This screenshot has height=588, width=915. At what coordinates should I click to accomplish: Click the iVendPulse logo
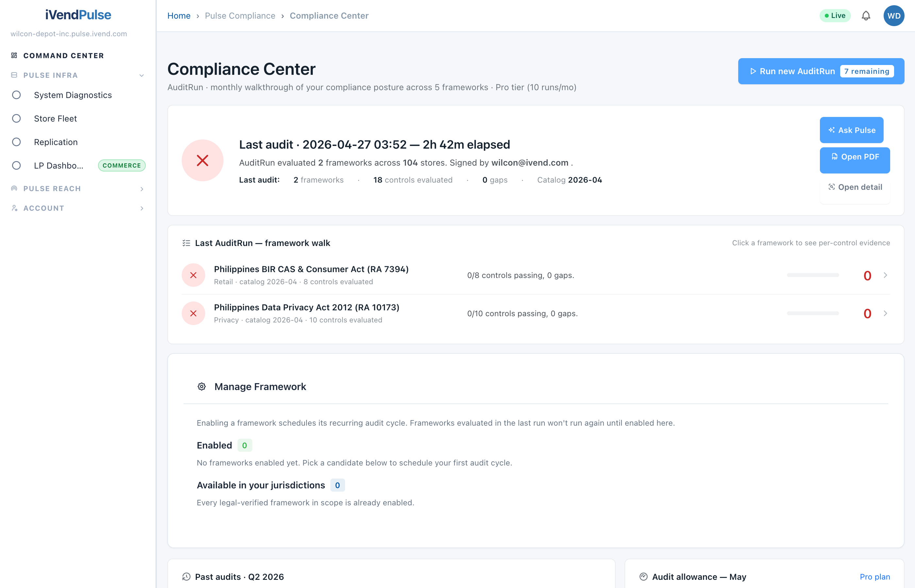78,15
